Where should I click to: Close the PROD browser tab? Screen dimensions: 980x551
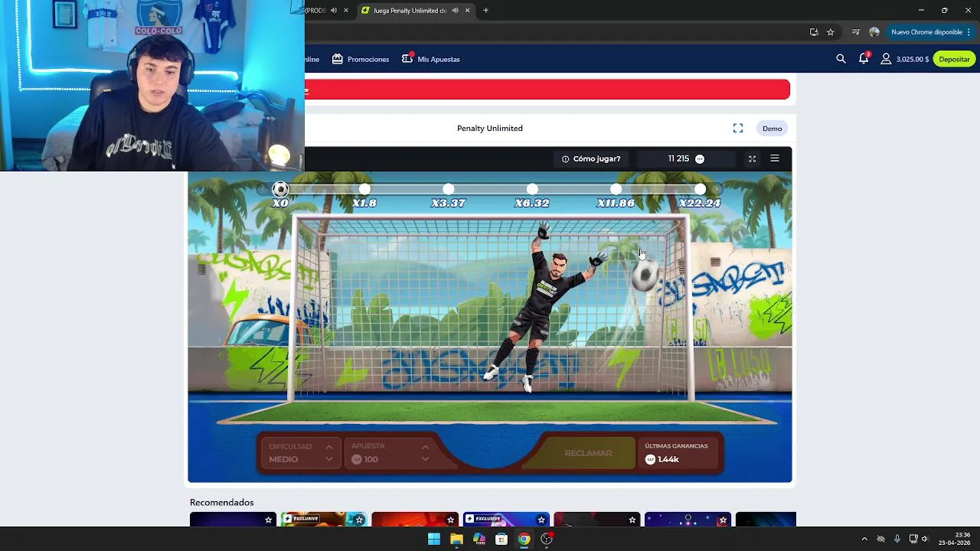coord(346,10)
